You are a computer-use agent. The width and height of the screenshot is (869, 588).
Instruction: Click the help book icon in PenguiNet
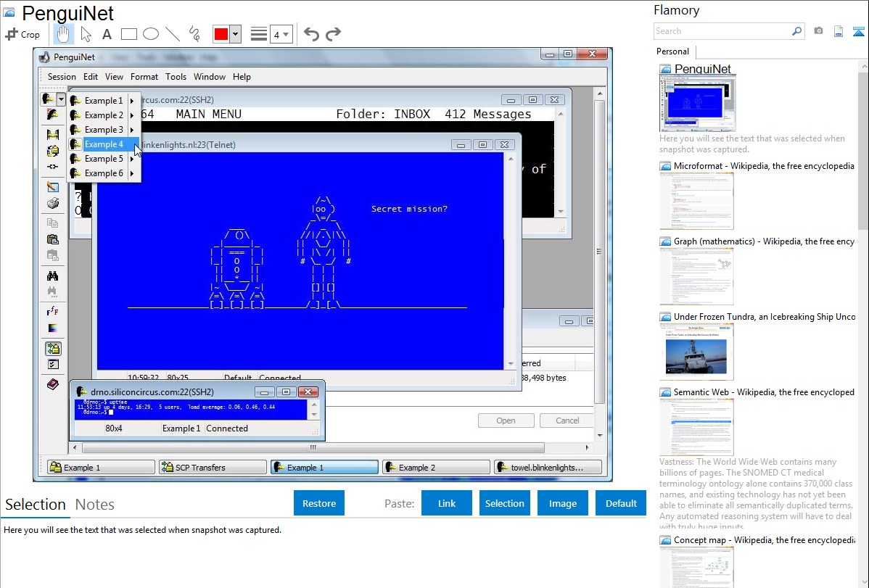pyautogui.click(x=53, y=384)
